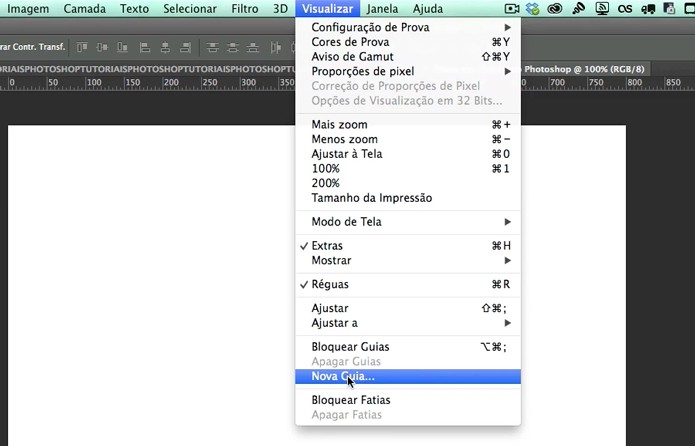Click the Align horizontal centers icon
Image resolution: width=695 pixels, height=446 pixels.
[165, 47]
